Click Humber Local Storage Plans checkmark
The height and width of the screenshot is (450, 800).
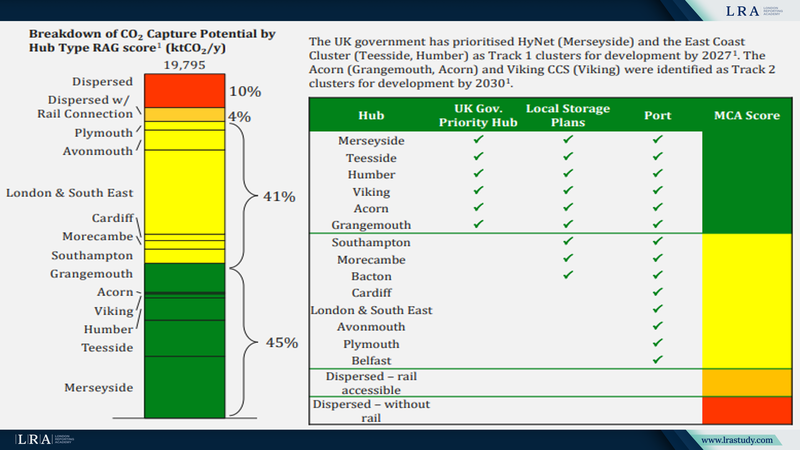[568, 173]
